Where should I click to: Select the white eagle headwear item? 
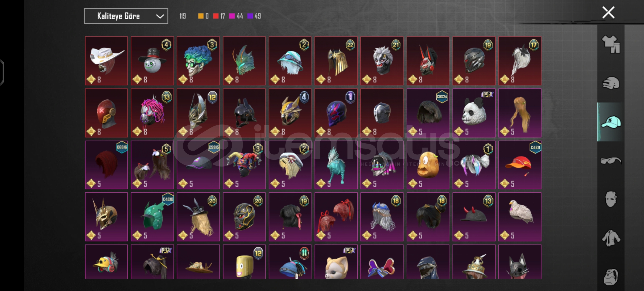pos(520,217)
